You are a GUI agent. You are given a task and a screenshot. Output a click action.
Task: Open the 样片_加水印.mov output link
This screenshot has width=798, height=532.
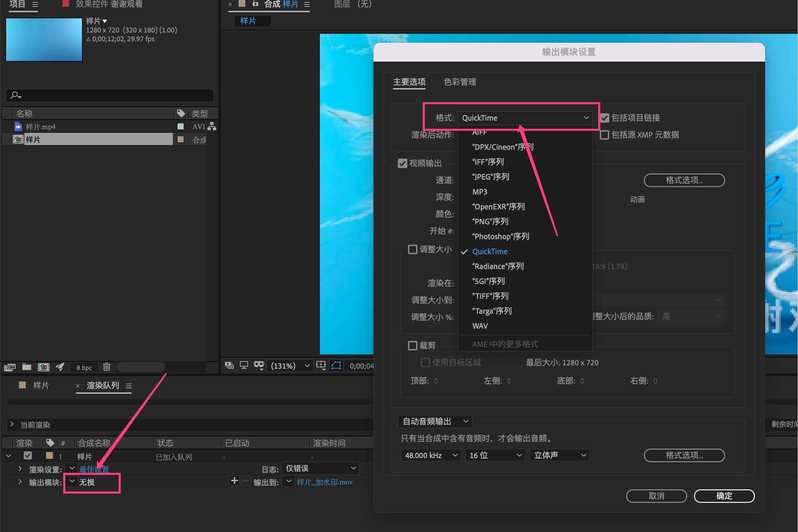(x=324, y=482)
